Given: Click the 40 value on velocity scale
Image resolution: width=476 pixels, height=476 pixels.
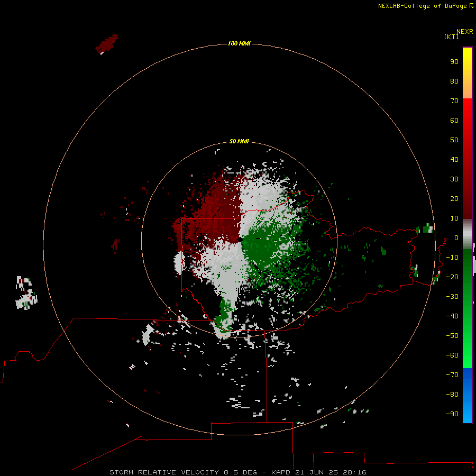Looking at the screenshot, I should click(x=454, y=159).
